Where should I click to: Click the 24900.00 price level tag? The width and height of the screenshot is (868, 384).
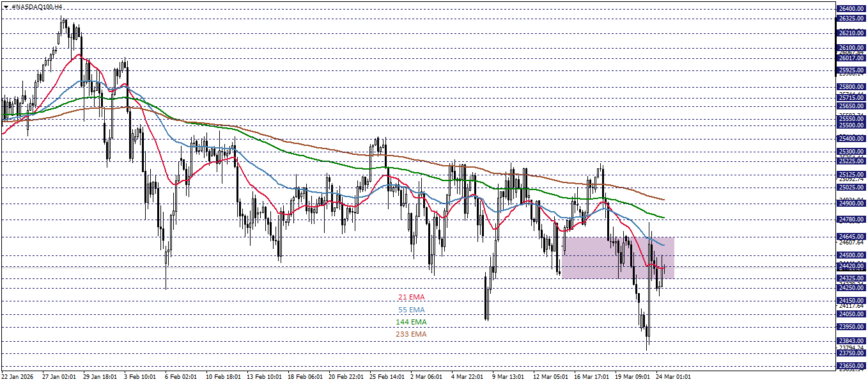coord(851,204)
